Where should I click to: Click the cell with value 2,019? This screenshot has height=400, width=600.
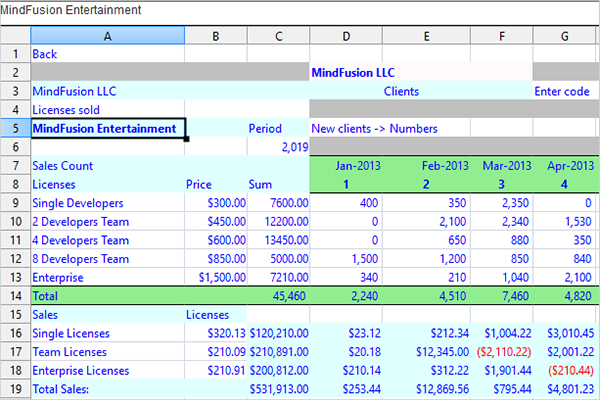pyautogui.click(x=278, y=147)
